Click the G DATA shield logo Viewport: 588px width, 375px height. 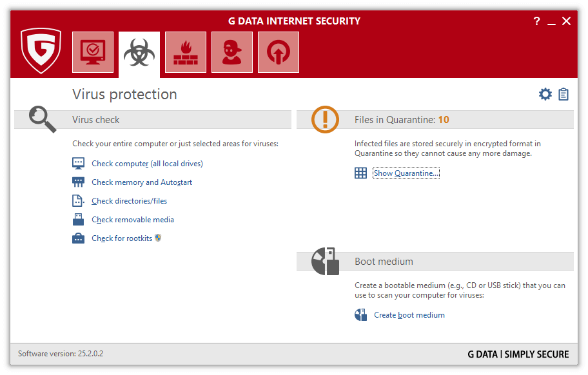(41, 50)
